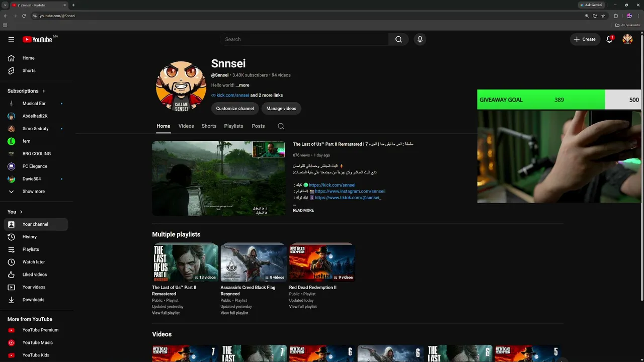
Task: Open the Chrome three-dot menu
Action: pos(639,16)
